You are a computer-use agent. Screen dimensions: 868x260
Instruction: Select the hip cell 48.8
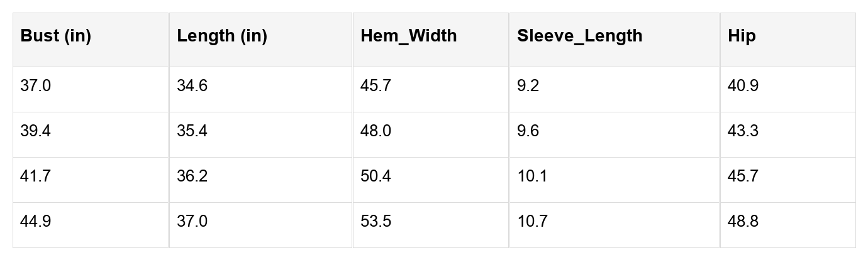point(743,222)
